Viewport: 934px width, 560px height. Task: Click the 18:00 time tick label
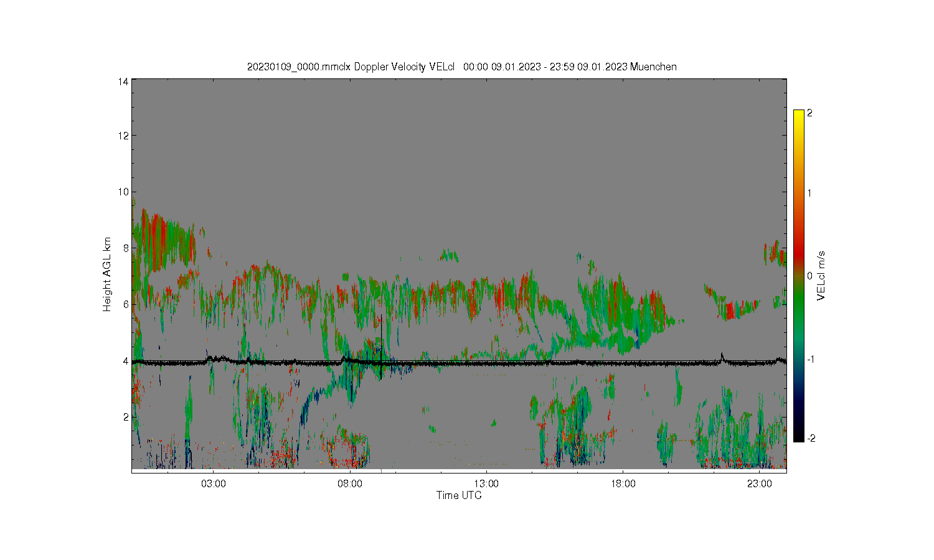tap(623, 483)
